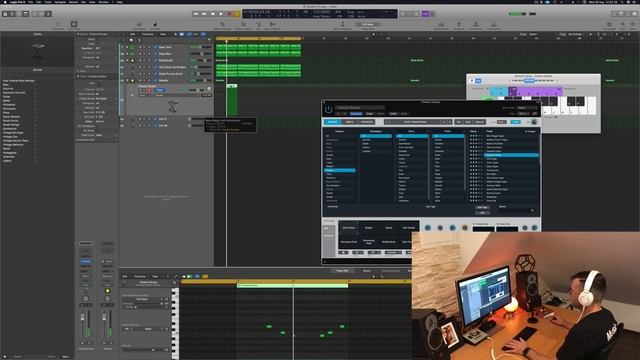Click the duplicate track button beside the plus
This screenshot has height=360, width=640.
pyautogui.click(x=131, y=40)
